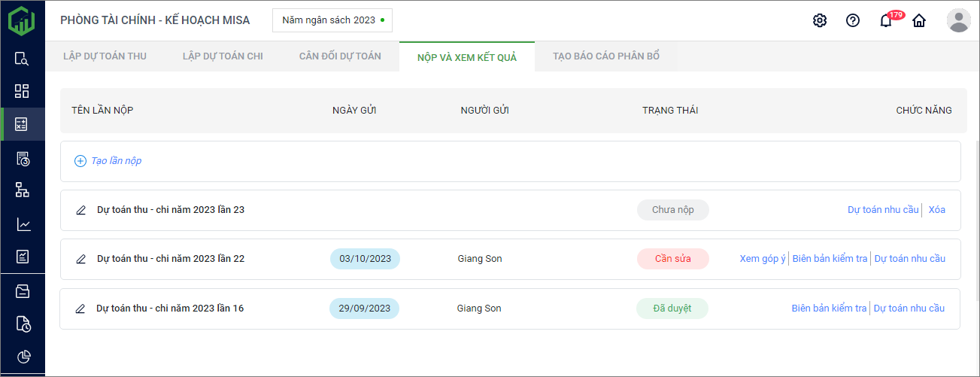The image size is (980, 377).
Task: Switch to the Lập dự toán thu tab
Action: pos(105,56)
